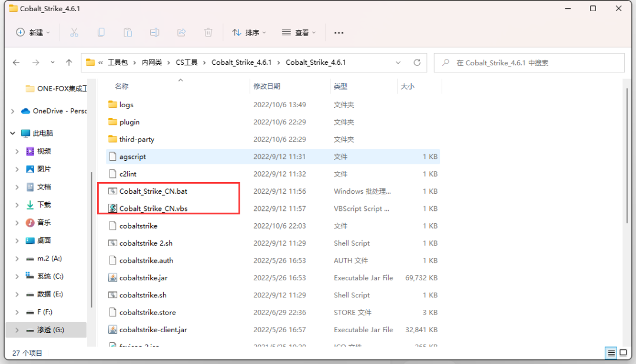
Task: Select the cobaltstrike.store file
Action: [148, 313]
